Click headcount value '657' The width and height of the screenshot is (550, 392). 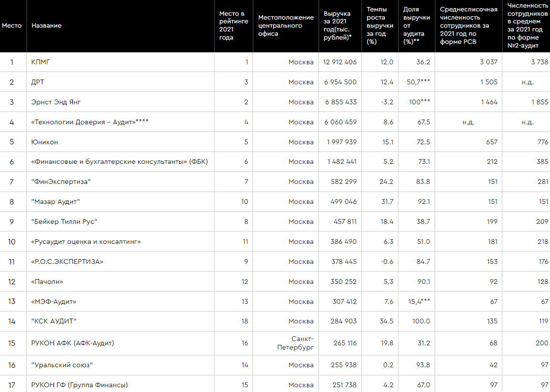(x=492, y=142)
